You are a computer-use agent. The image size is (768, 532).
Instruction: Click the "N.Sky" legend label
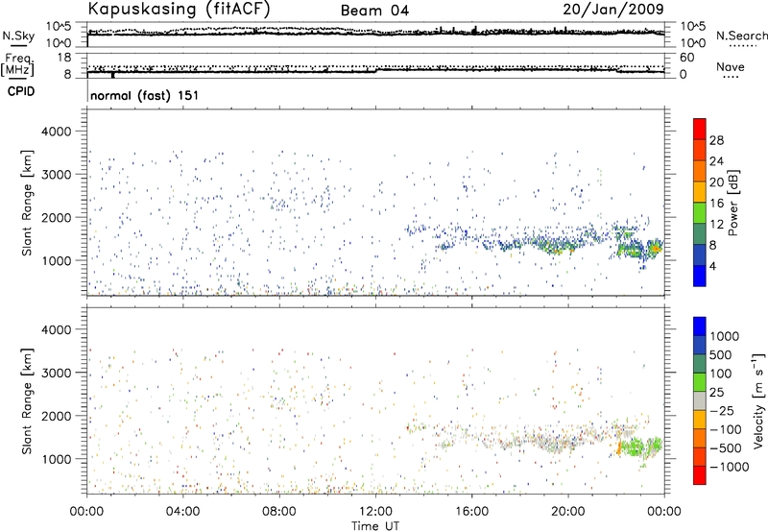pos(18,36)
